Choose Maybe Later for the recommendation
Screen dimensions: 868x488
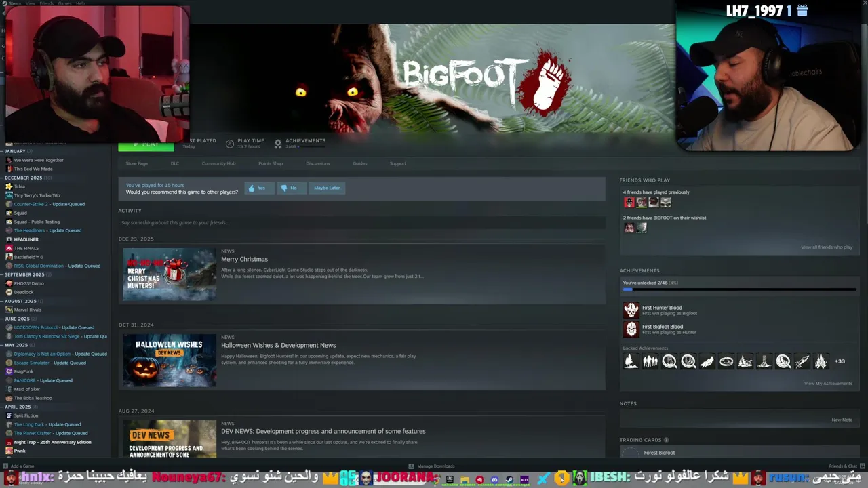coord(327,188)
